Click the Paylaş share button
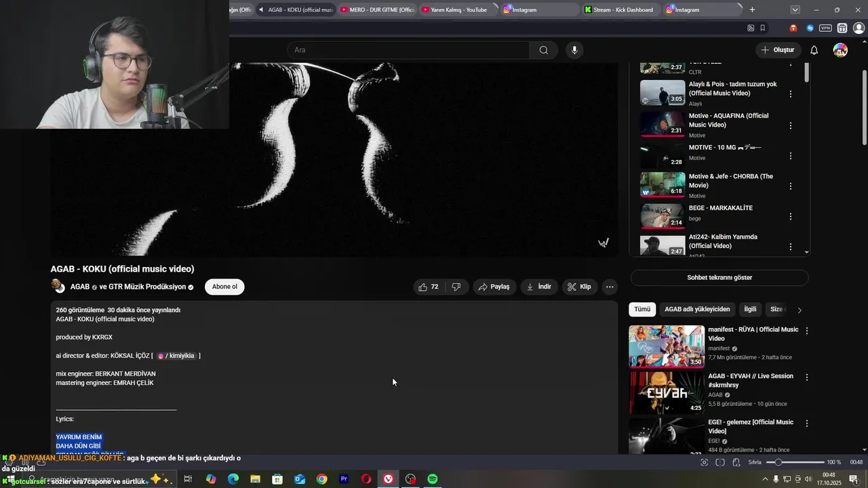 coord(494,287)
